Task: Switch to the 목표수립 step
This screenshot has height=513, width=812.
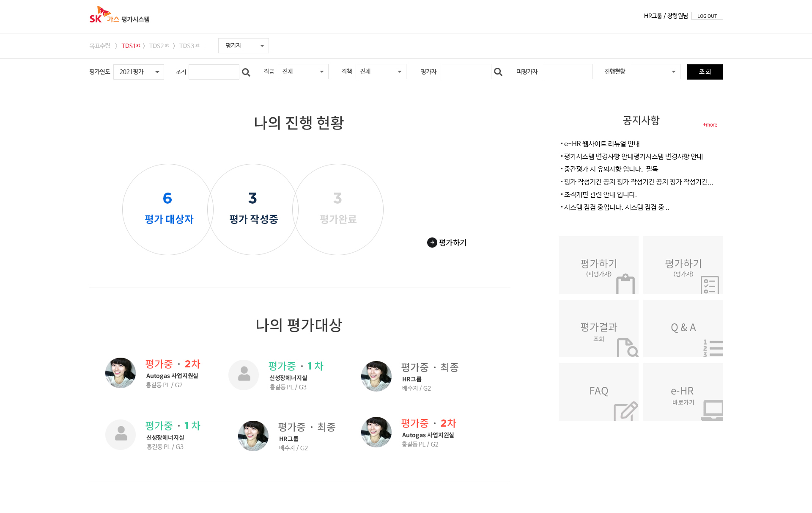Action: click(x=100, y=46)
